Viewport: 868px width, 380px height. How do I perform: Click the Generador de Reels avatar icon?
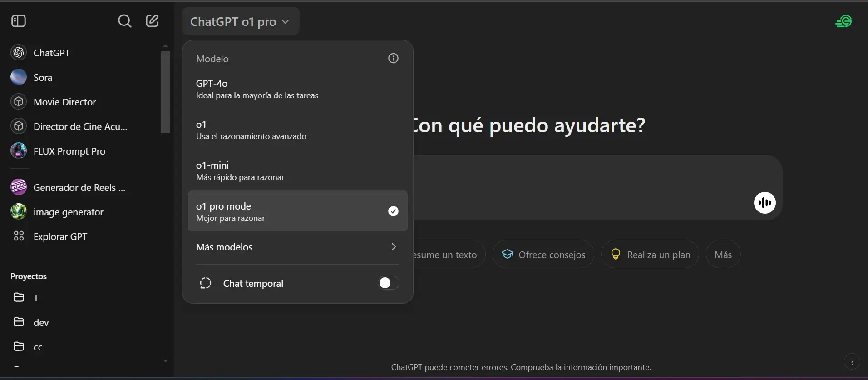pyautogui.click(x=19, y=187)
